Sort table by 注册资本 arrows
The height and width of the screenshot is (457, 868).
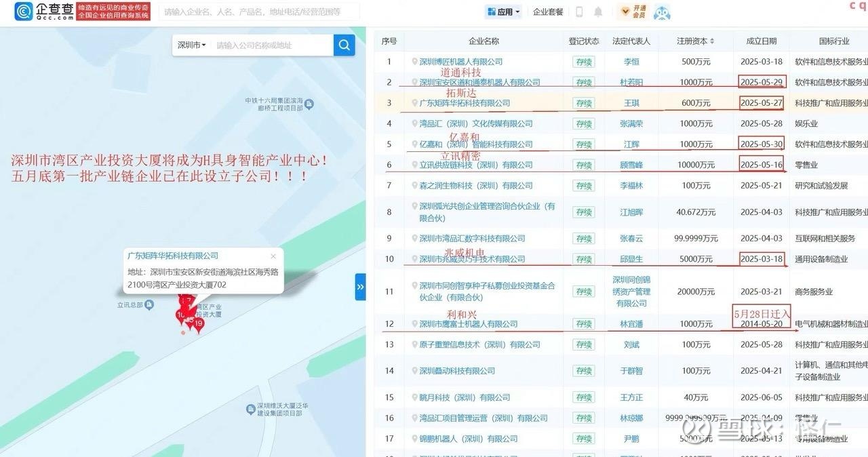pos(712,41)
